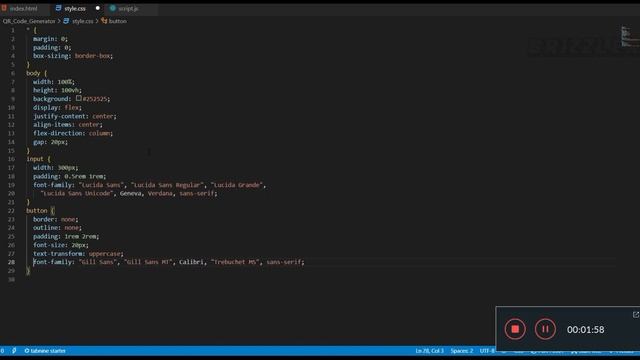Switch to the index.html tab
The height and width of the screenshot is (360, 640).
tap(24, 9)
